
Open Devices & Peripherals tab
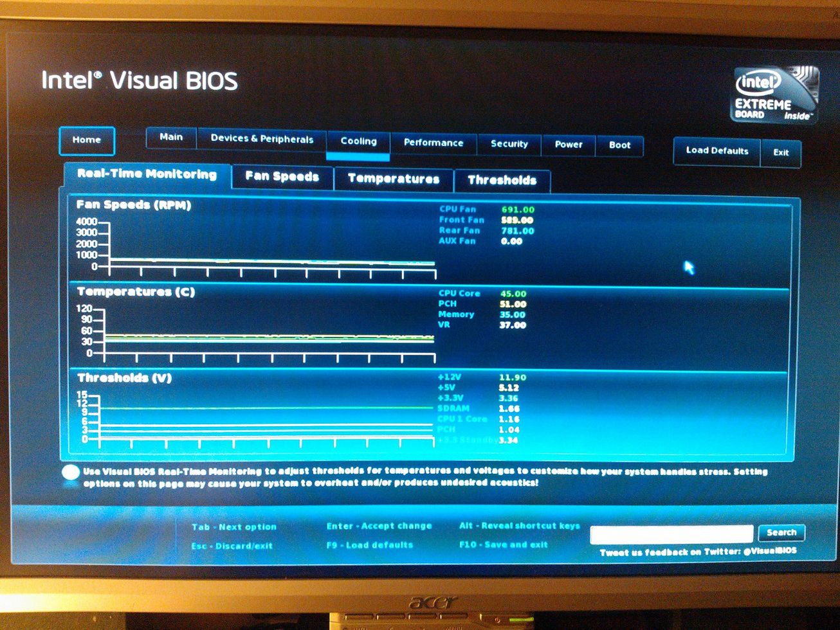(x=262, y=139)
